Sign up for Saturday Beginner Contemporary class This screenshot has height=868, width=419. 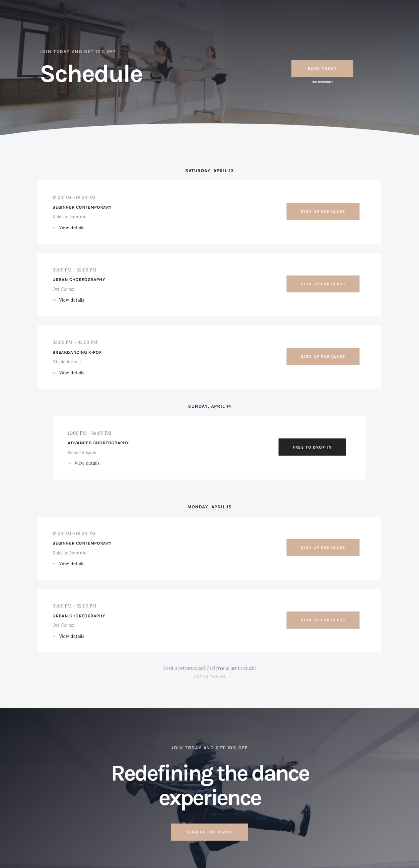[323, 211]
